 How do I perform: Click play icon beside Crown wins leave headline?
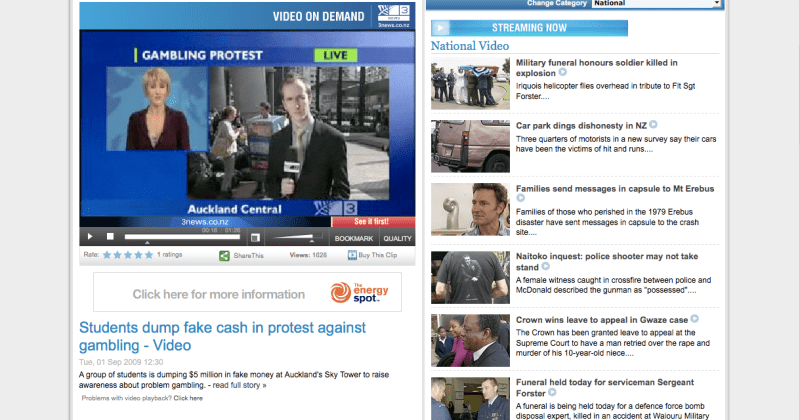(694, 319)
